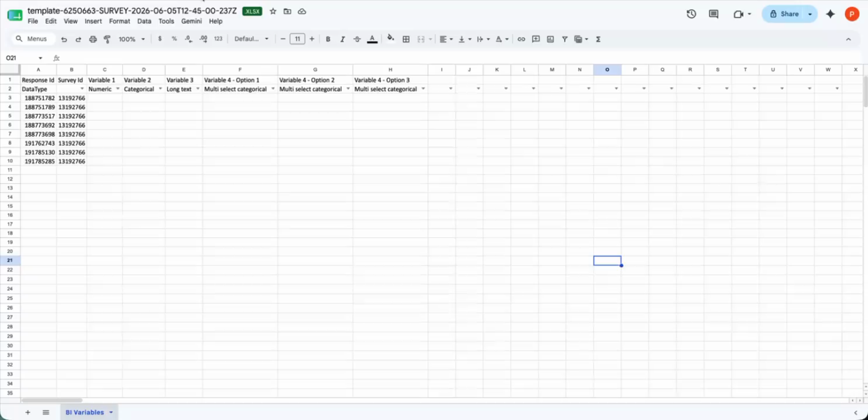Viewport: 868px width, 420px height.
Task: Select the paint format tool
Action: click(107, 39)
